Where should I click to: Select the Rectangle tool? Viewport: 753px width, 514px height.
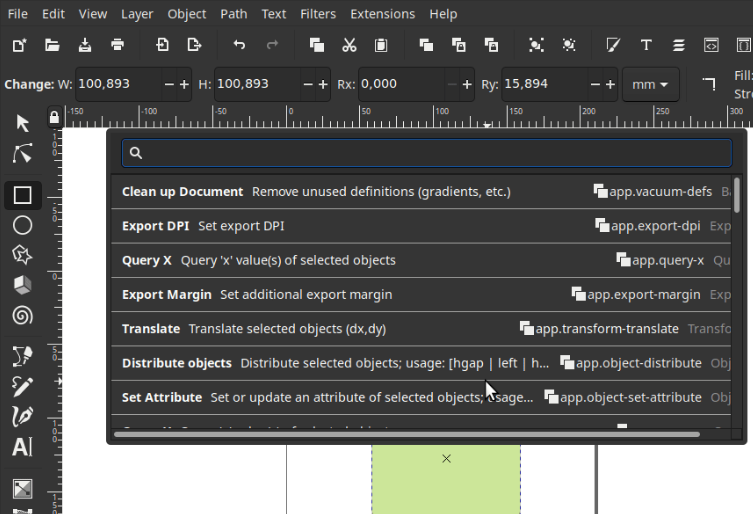[x=22, y=195]
